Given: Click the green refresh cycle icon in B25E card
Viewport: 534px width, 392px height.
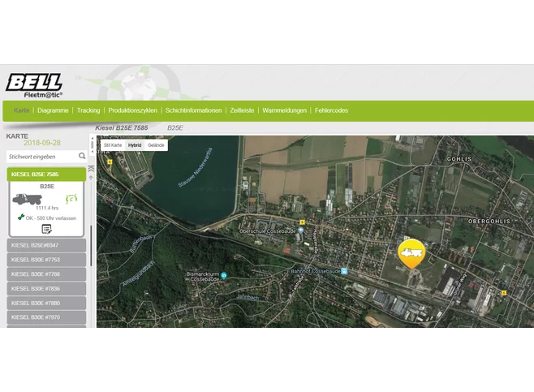Looking at the screenshot, I should tap(71, 199).
